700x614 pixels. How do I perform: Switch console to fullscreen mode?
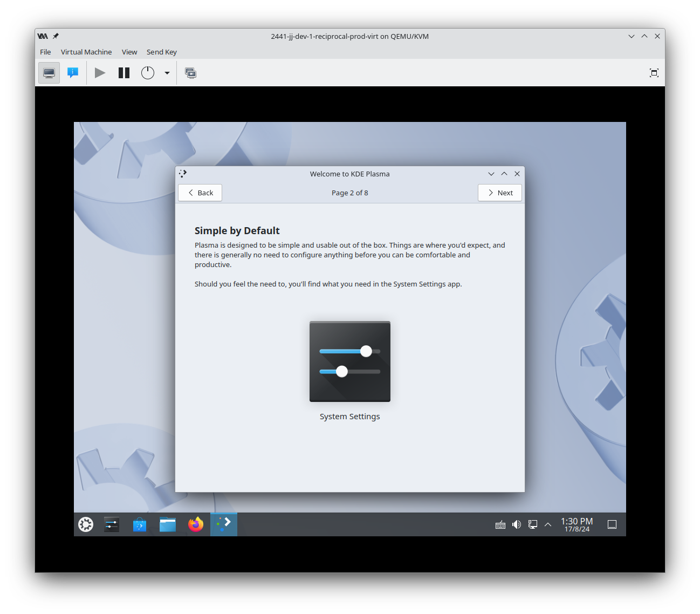coord(654,73)
